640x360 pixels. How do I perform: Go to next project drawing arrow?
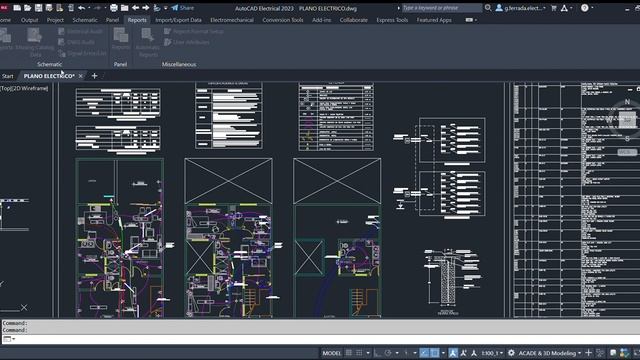(146, 8)
